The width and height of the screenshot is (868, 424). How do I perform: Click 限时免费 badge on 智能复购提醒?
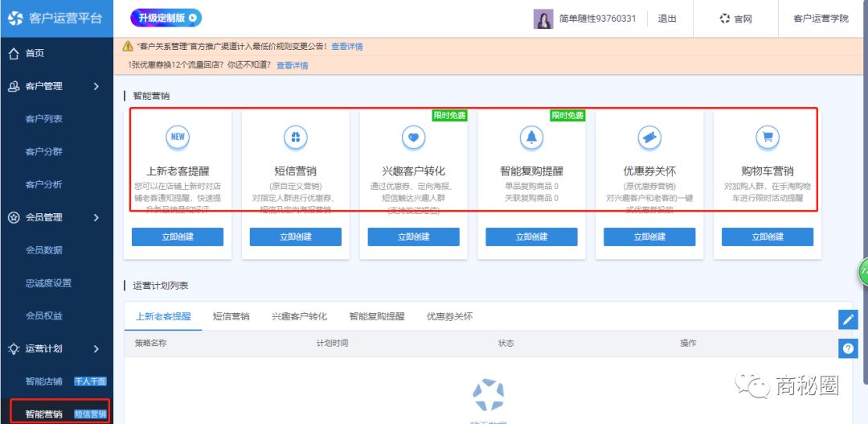[x=567, y=115]
